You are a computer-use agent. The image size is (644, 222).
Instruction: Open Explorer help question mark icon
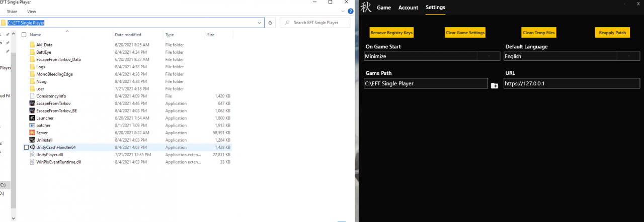pos(351,11)
